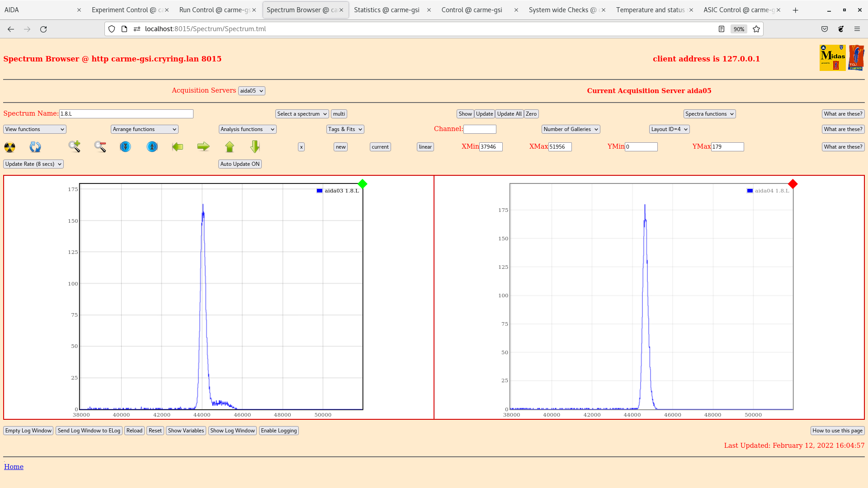This screenshot has height=488, width=868.
Task: Open the Acquisition Servers aida05 dropdown
Action: (x=251, y=91)
